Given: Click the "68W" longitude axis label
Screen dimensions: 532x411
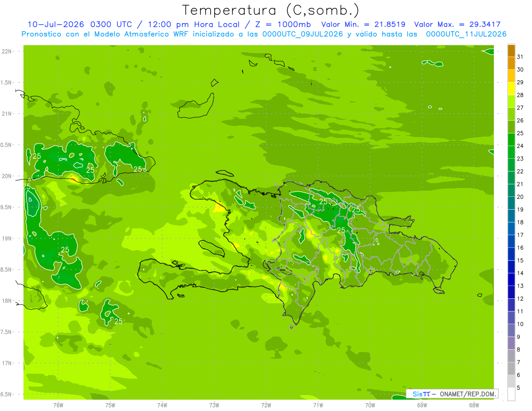Looking at the screenshot, I should 473,405.
